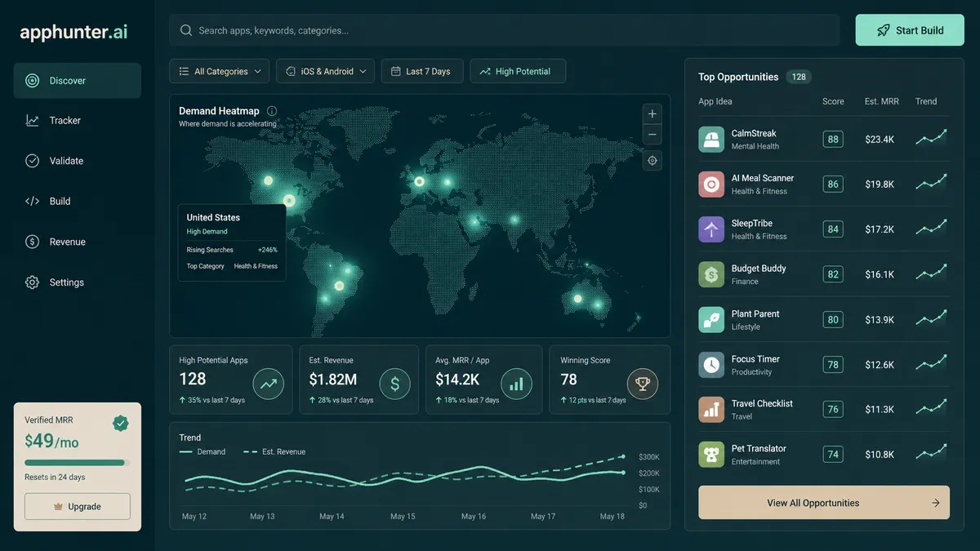Click the Revenue dollar coin icon
The height and width of the screenshot is (551, 980).
pyautogui.click(x=32, y=242)
